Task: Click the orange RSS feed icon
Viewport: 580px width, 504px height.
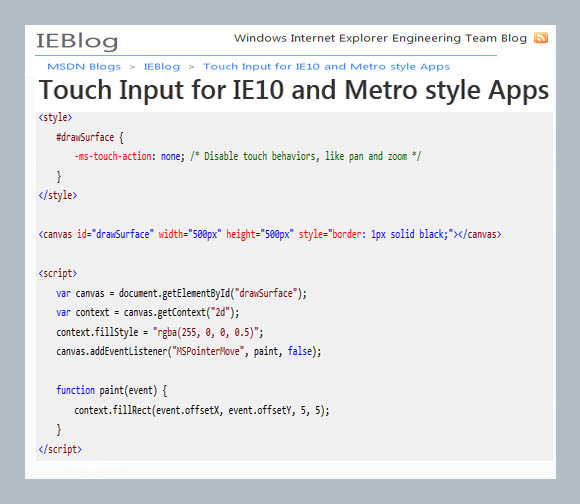Action: (x=540, y=38)
